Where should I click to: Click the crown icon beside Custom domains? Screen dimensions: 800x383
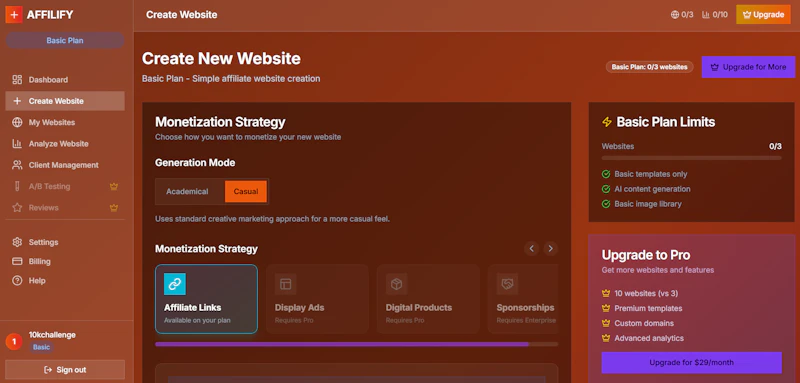coord(606,323)
